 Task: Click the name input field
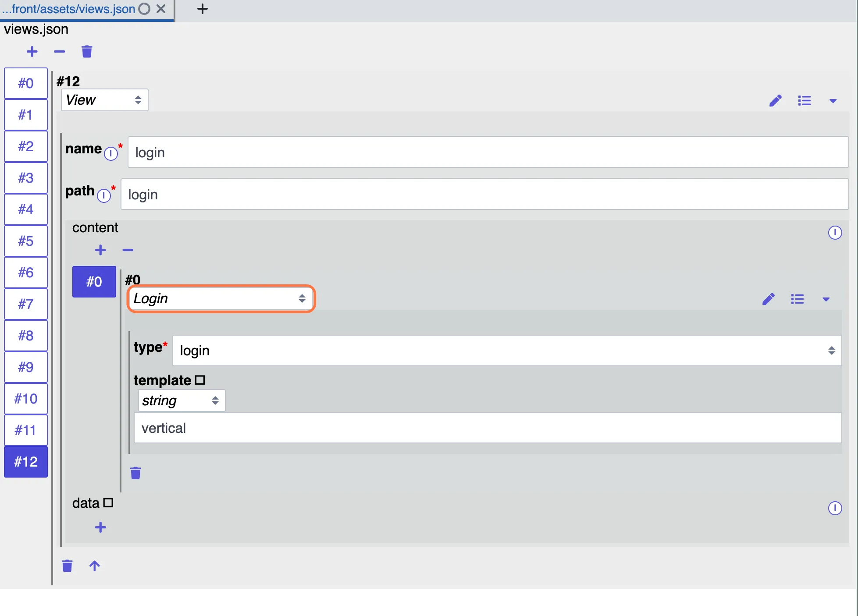(488, 152)
